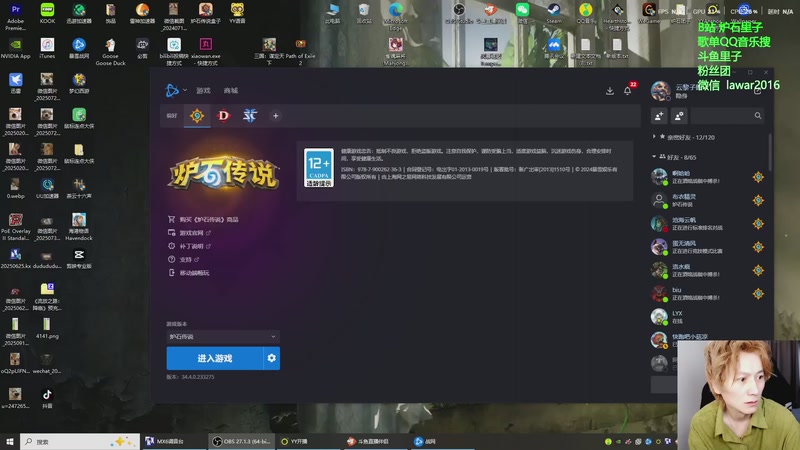This screenshot has height=450, width=800.
Task: Open game settings gear beside 进入游戏
Action: [x=271, y=358]
